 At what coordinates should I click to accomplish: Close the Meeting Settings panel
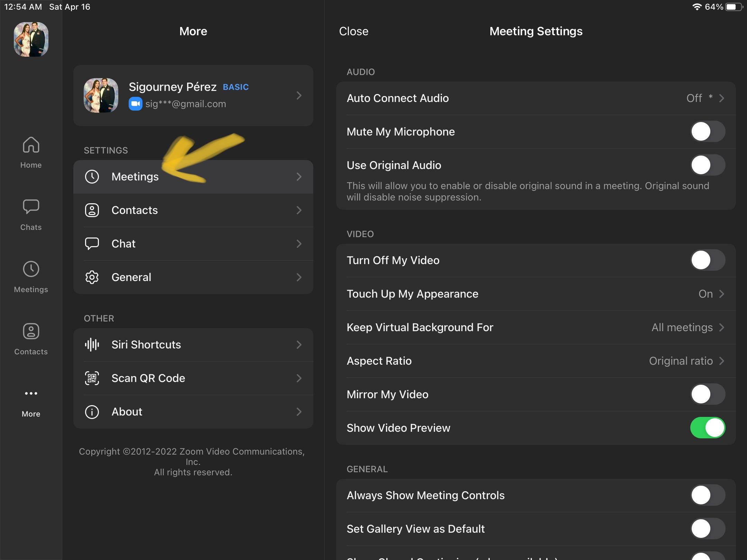[353, 31]
